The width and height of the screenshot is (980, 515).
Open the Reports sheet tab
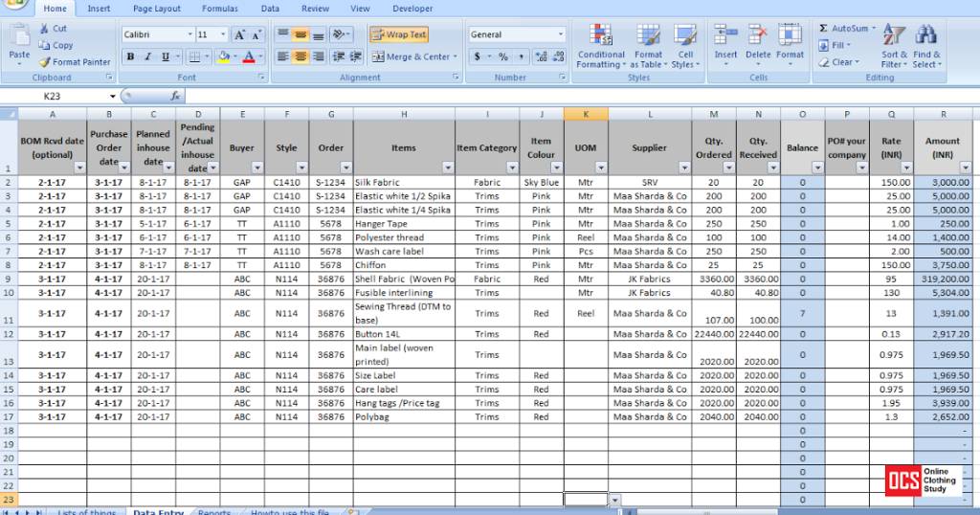[x=214, y=511]
